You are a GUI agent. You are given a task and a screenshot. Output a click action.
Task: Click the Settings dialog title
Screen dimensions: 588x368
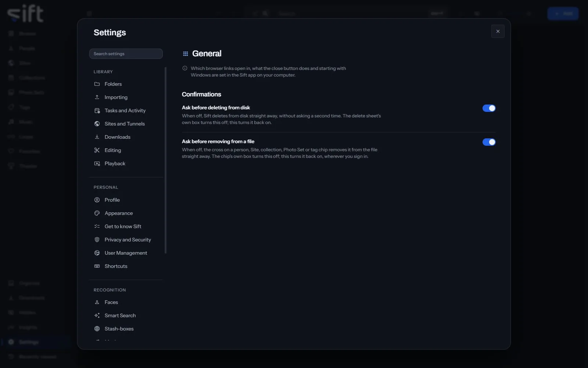tap(110, 32)
